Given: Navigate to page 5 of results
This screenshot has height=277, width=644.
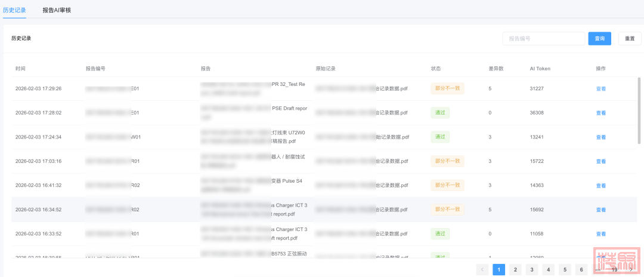Looking at the screenshot, I should (565, 270).
